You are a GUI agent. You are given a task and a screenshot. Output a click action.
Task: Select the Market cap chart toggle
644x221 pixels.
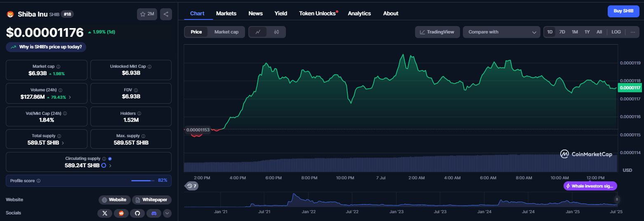226,32
